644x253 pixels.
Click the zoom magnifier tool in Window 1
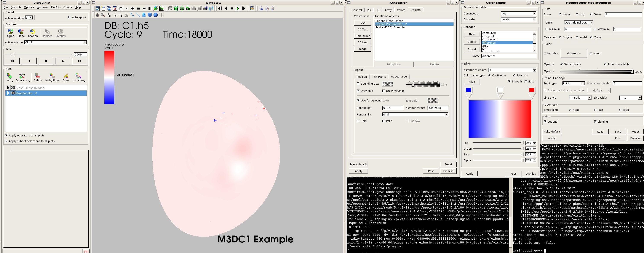103,15
